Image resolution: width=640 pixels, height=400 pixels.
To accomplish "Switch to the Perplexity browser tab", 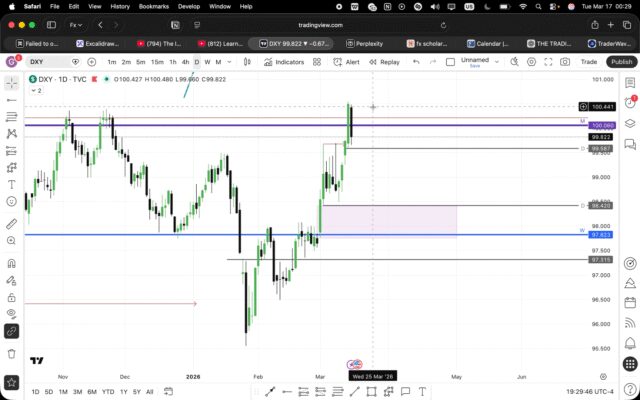I will click(370, 43).
